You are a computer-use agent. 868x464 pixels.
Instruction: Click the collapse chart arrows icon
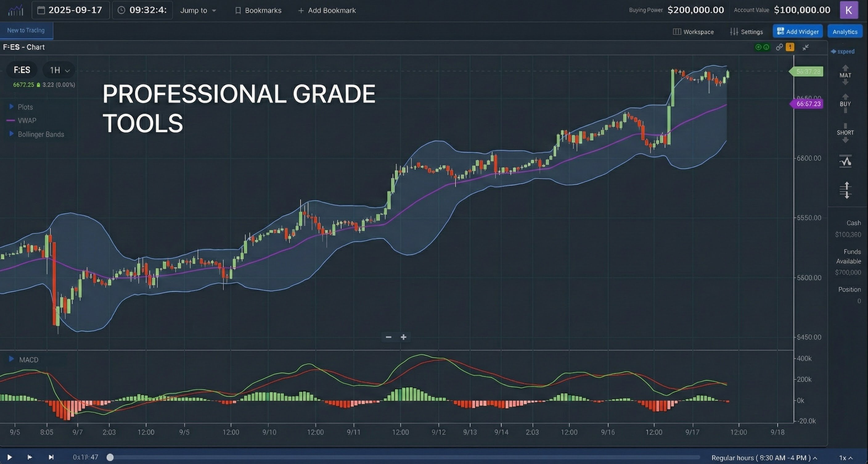(x=805, y=48)
